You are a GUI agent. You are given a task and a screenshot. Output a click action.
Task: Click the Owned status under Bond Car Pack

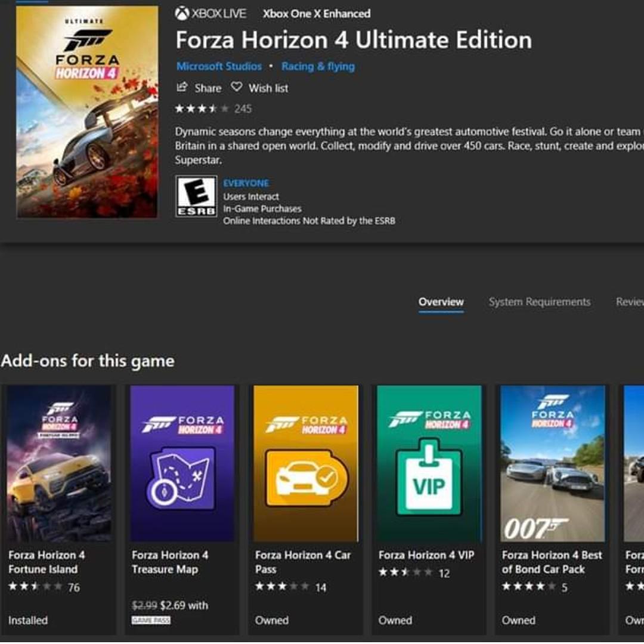coord(518,620)
